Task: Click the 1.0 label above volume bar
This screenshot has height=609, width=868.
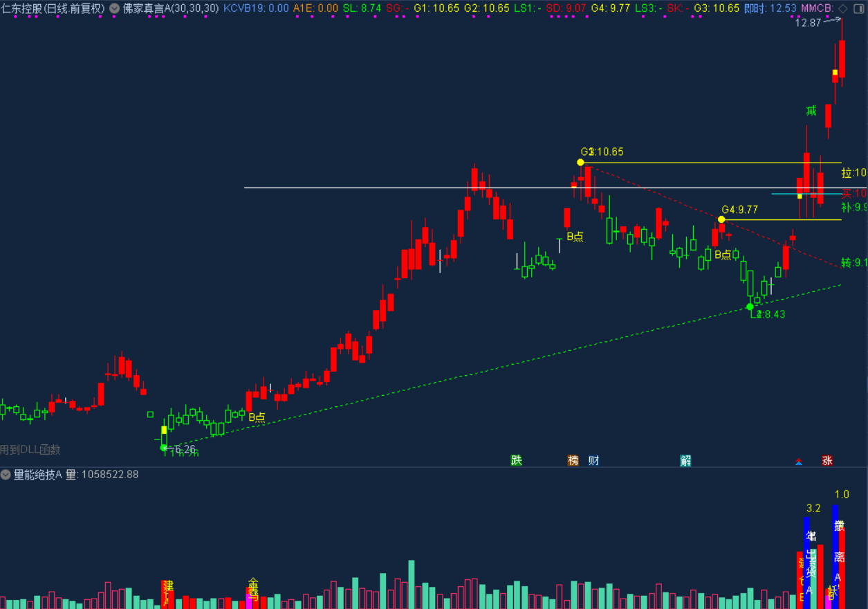Action: click(x=842, y=494)
